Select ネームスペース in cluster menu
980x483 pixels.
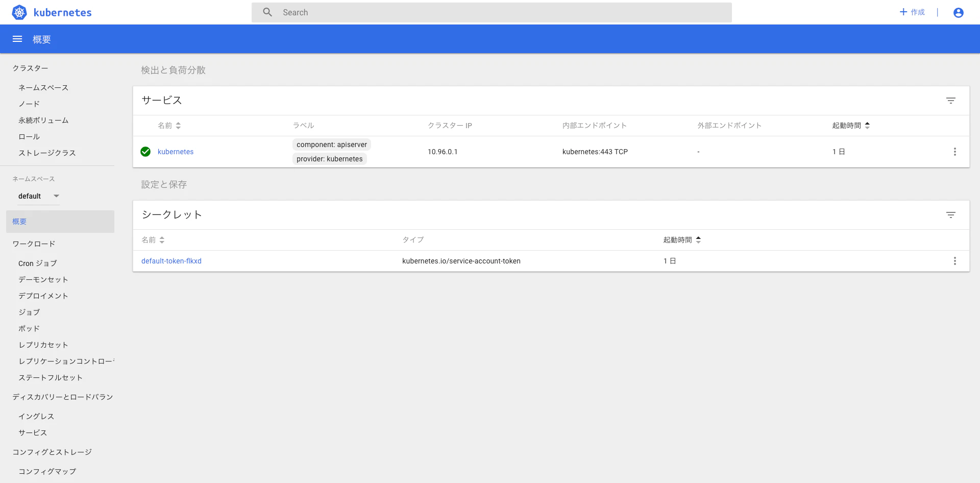pyautogui.click(x=43, y=88)
